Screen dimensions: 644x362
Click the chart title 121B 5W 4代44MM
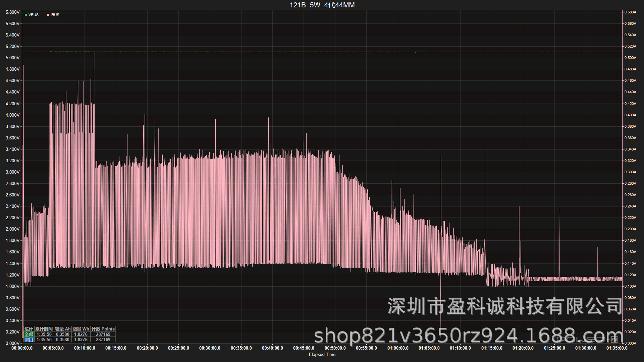322,5
